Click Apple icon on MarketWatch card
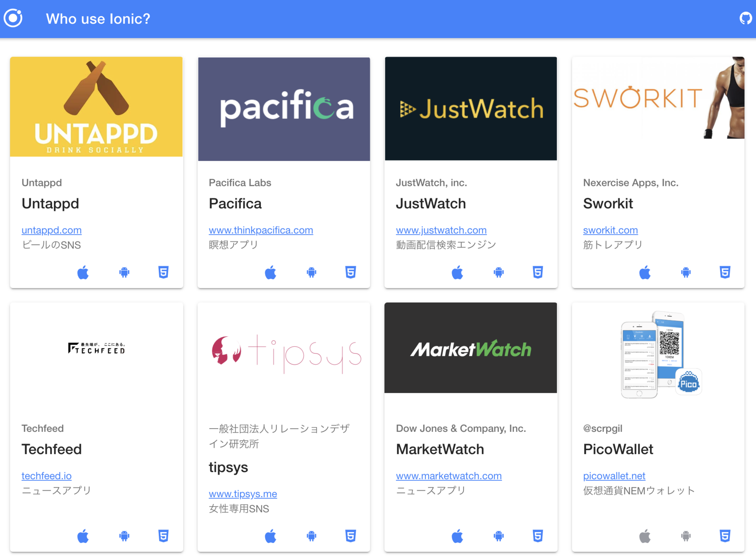The image size is (756, 559). pyautogui.click(x=457, y=536)
